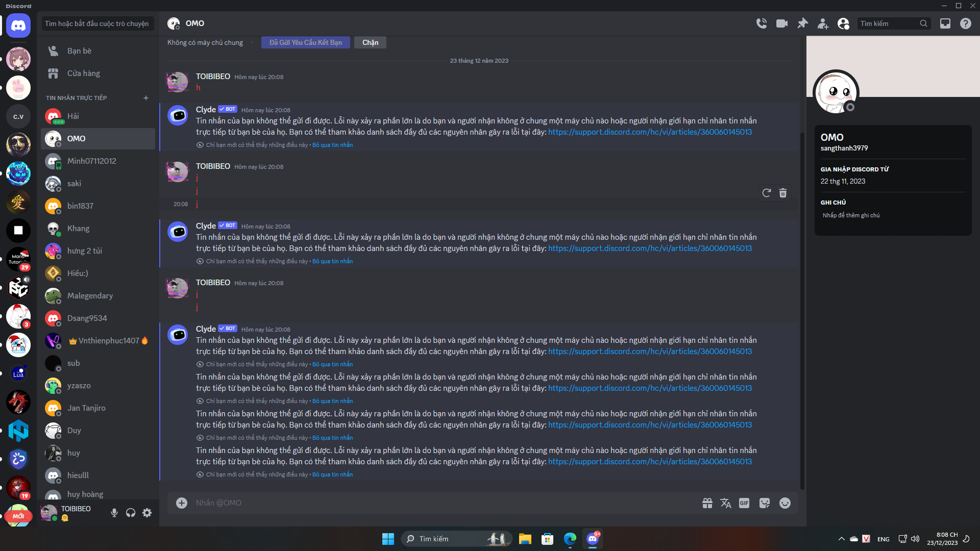Open pinned messages

(802, 23)
